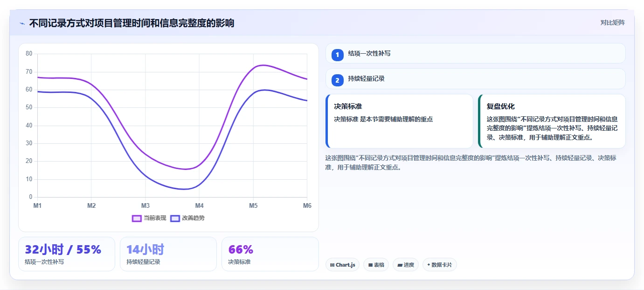Click the 14小时 stat value
Image resolution: width=644 pixels, height=290 pixels.
pyautogui.click(x=145, y=249)
